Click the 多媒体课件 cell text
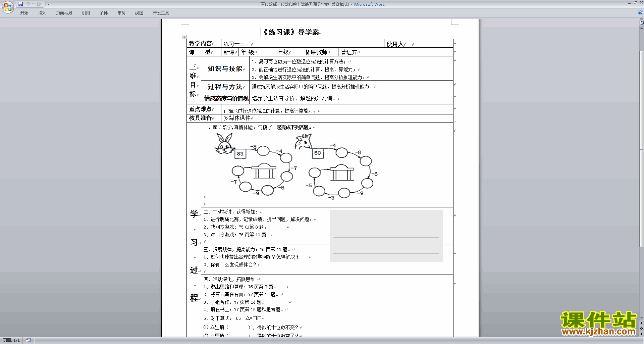This screenshot has height=344, width=644. tap(237, 118)
